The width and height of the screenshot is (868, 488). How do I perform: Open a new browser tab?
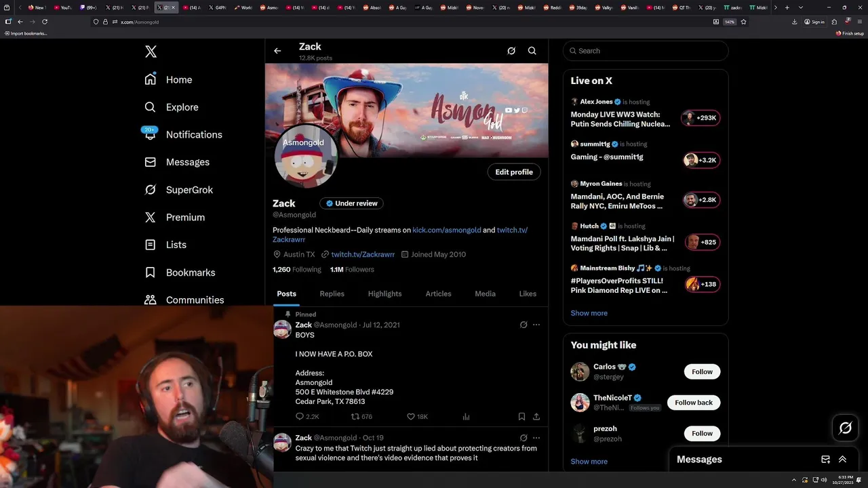[x=787, y=7]
